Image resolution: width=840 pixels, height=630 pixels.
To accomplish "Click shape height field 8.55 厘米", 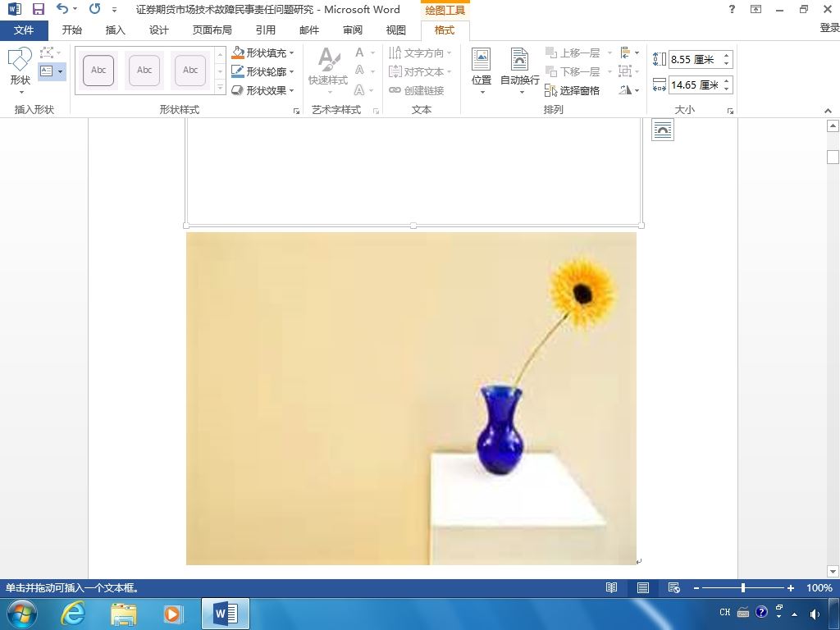I will 695,59.
